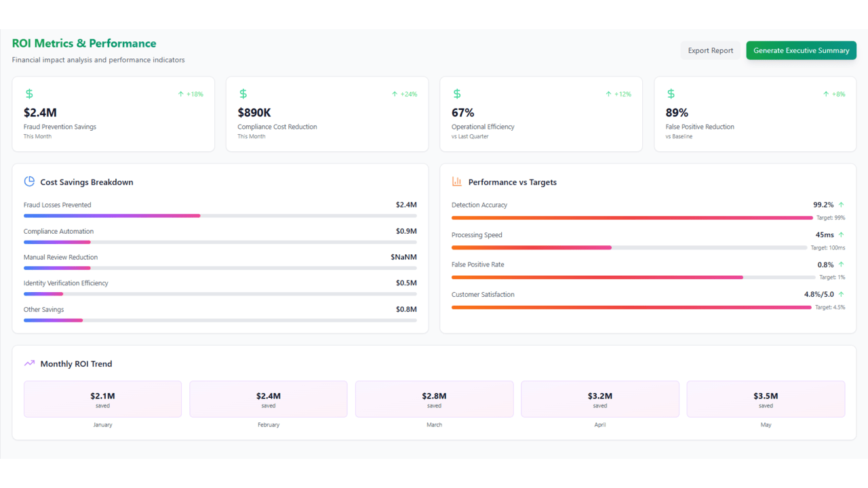
Task: Select the January $2.1M saved tile
Action: 102,399
